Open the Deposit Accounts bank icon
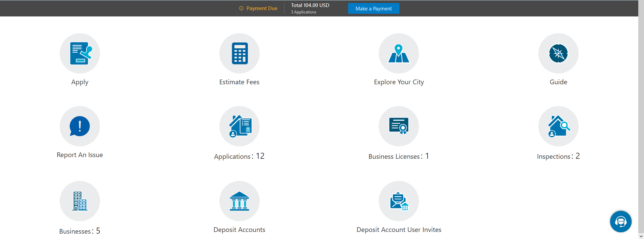Screen dimensions: 644x239 [239, 201]
